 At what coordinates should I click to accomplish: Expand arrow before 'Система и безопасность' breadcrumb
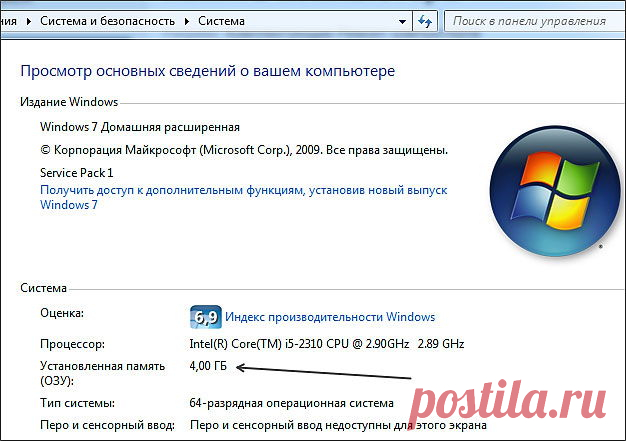tap(29, 22)
